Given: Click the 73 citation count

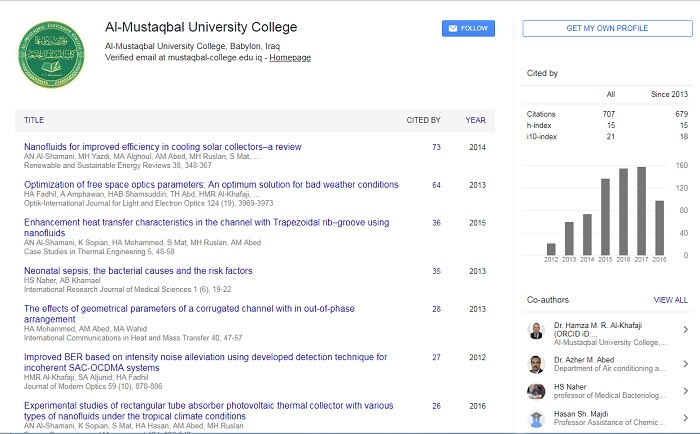Looking at the screenshot, I should click(436, 147).
